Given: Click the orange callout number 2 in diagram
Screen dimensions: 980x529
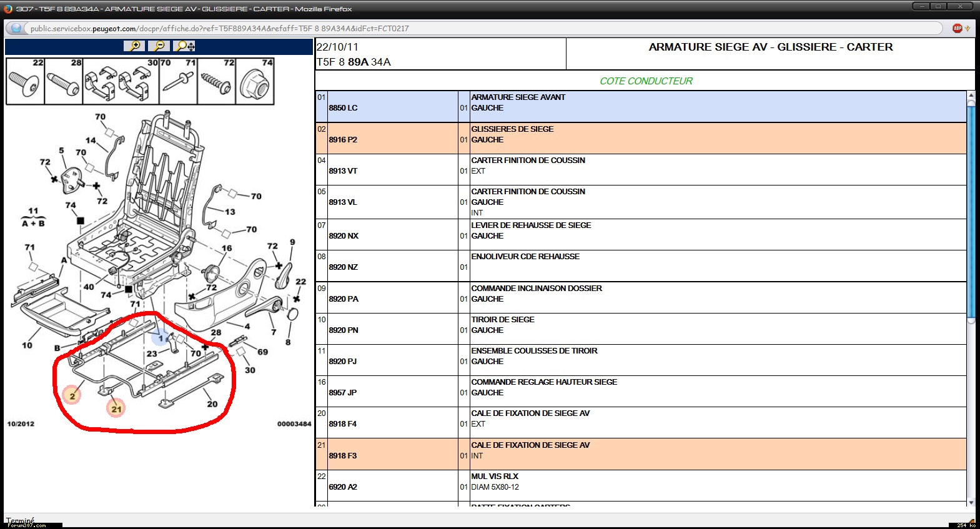Looking at the screenshot, I should (72, 395).
